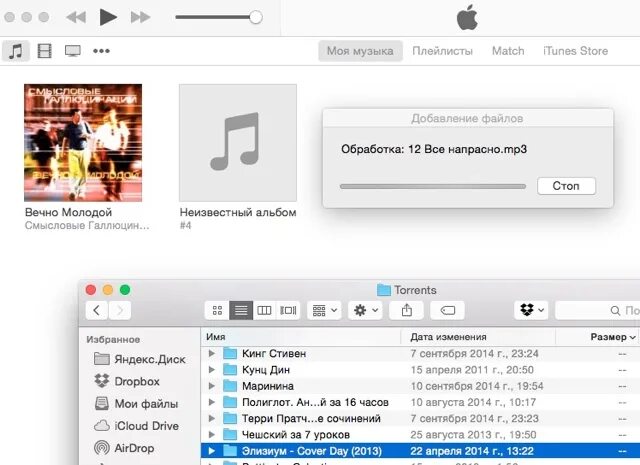Open the Match tab
This screenshot has width=640, height=465.
click(x=508, y=51)
